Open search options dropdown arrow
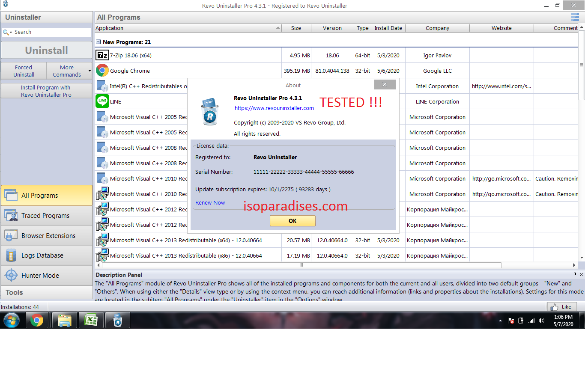 click(x=11, y=32)
